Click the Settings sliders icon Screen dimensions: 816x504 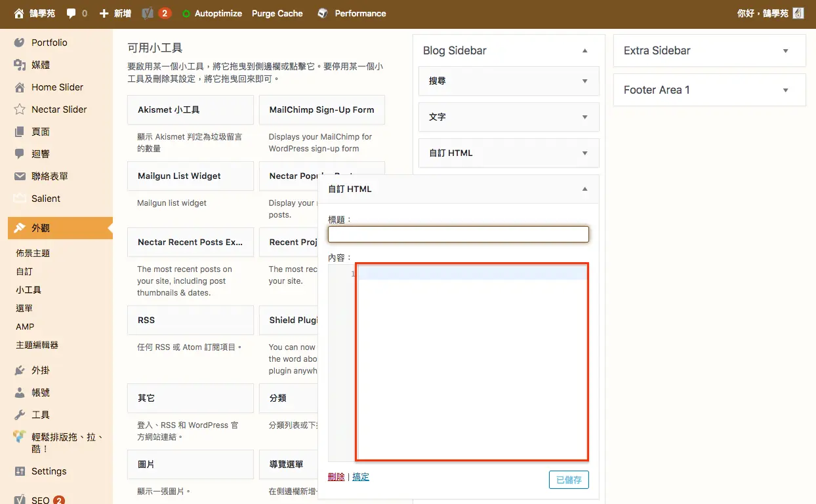click(20, 471)
